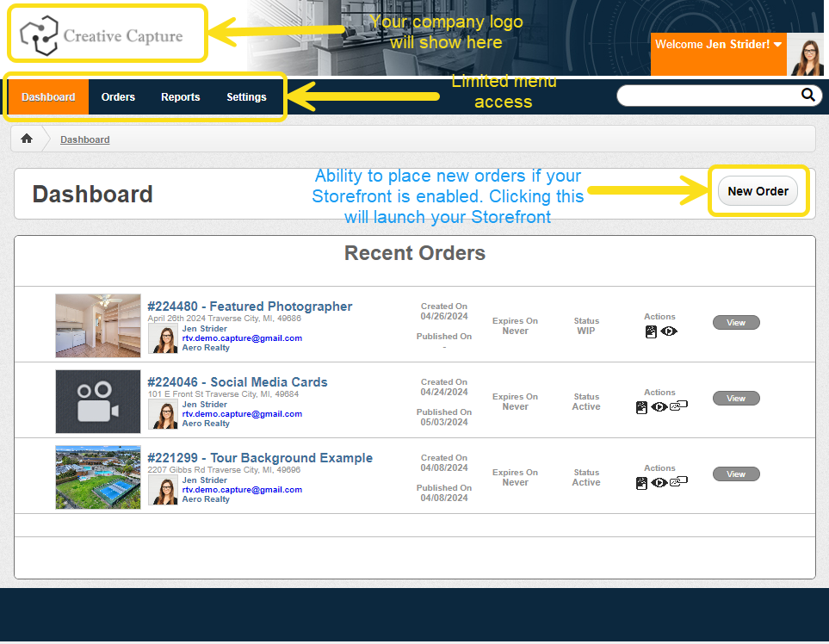829x644 pixels.
Task: Click the link-cards icon for Social Media Cards order
Action: 679,406
